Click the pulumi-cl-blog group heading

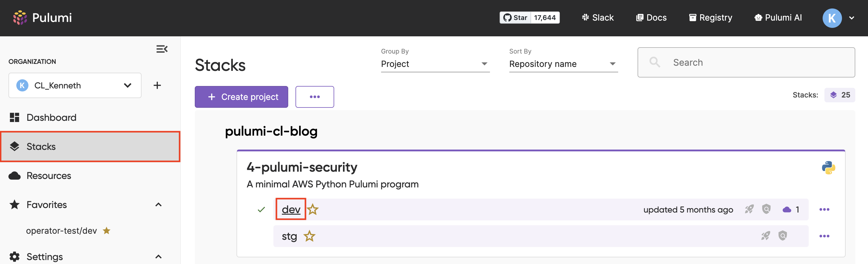click(x=271, y=131)
